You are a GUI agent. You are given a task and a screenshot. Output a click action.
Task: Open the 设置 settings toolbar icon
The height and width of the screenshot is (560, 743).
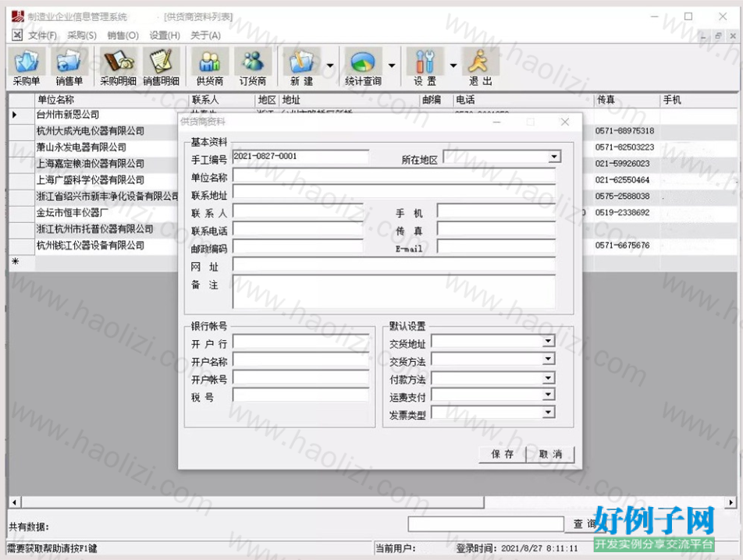point(425,67)
